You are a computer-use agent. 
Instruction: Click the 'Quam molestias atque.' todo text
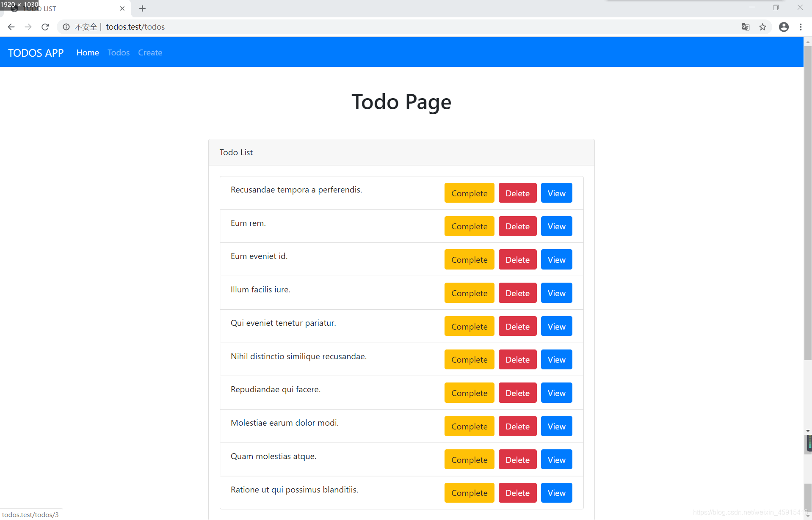pyautogui.click(x=273, y=456)
